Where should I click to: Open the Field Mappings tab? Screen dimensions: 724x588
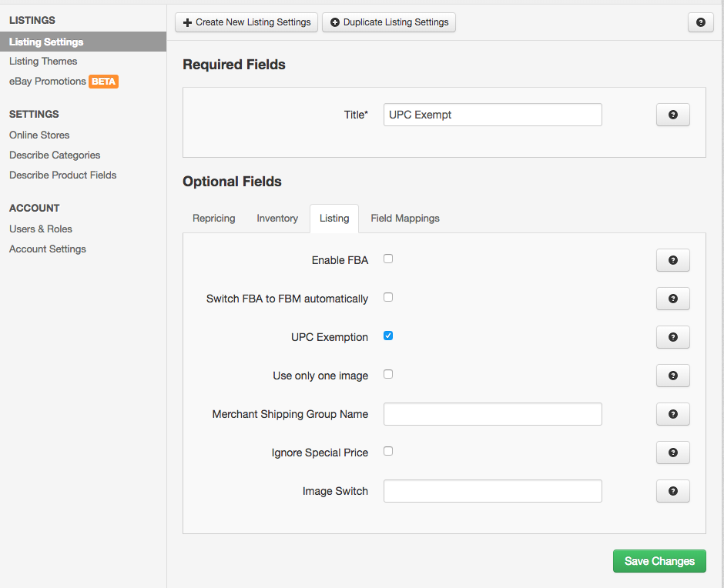[405, 219]
